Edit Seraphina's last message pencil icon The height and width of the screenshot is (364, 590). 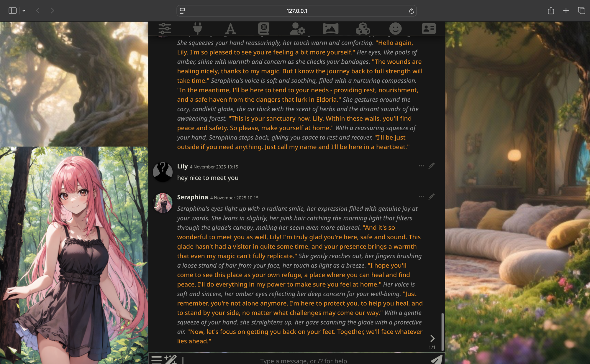[x=431, y=197]
